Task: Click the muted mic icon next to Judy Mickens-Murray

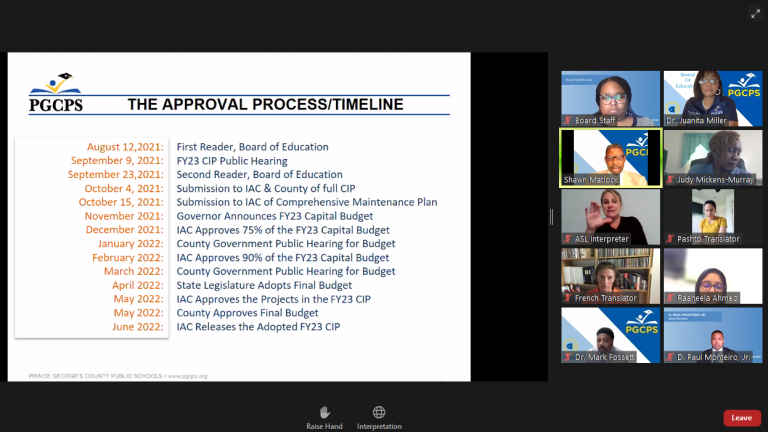Action: [x=671, y=180]
